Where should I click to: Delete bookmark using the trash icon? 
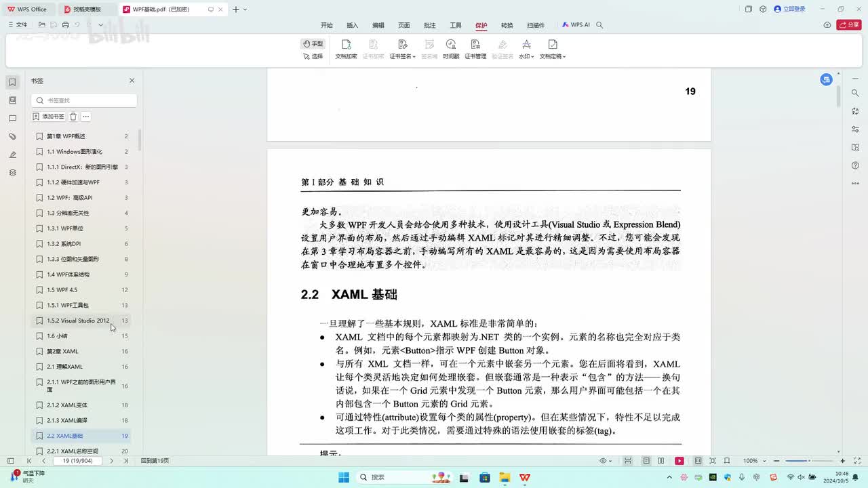(x=73, y=117)
